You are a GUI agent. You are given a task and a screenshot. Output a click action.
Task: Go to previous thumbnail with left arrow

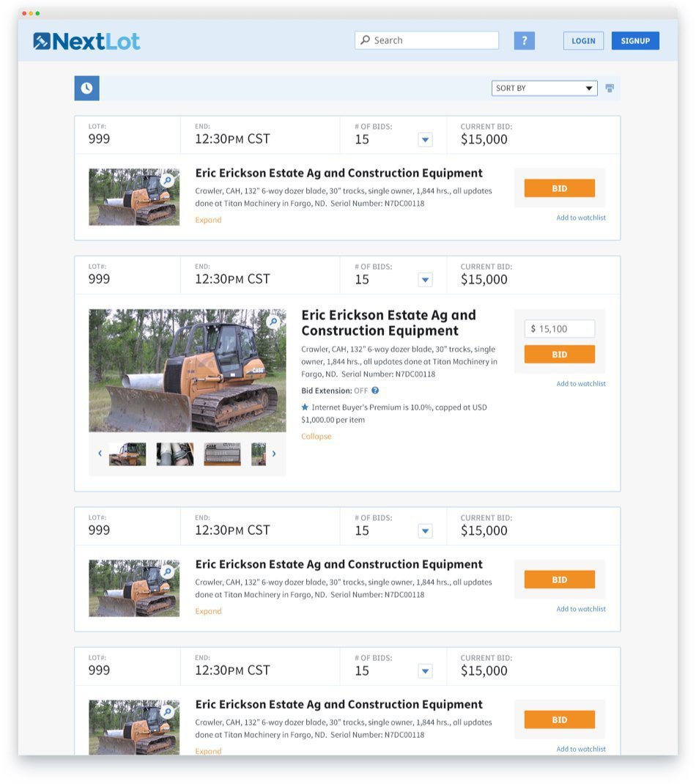(100, 454)
